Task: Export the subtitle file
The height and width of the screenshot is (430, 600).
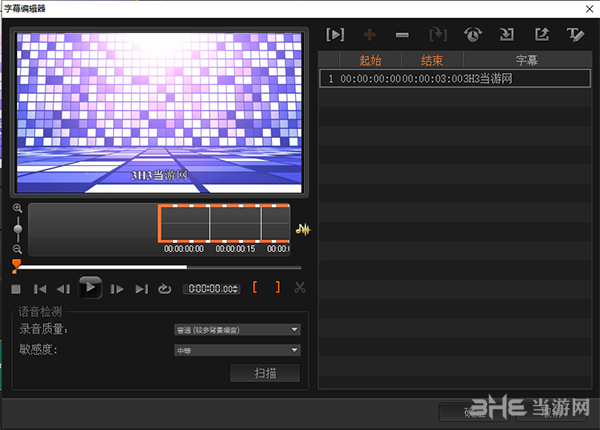Action: point(542,34)
